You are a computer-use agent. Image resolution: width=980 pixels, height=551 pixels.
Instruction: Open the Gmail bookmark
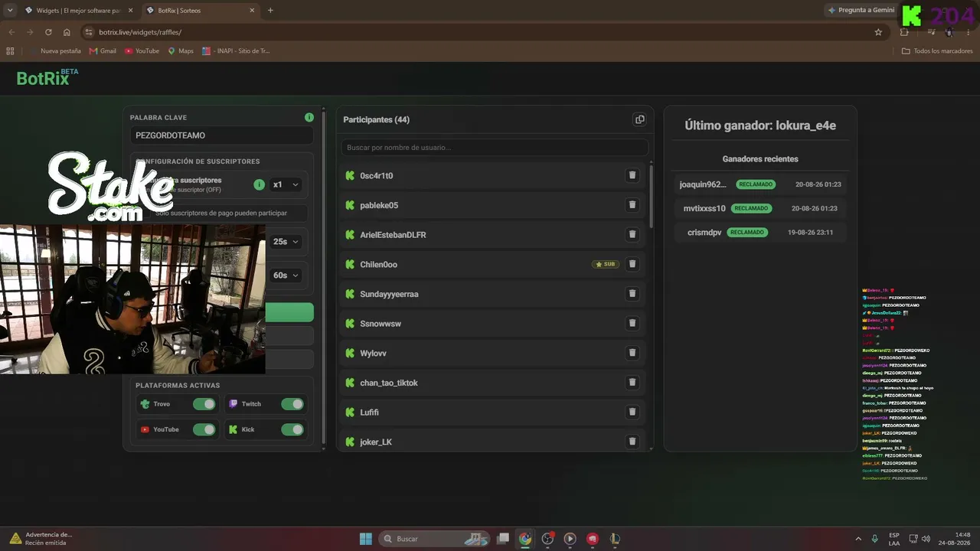tap(103, 51)
